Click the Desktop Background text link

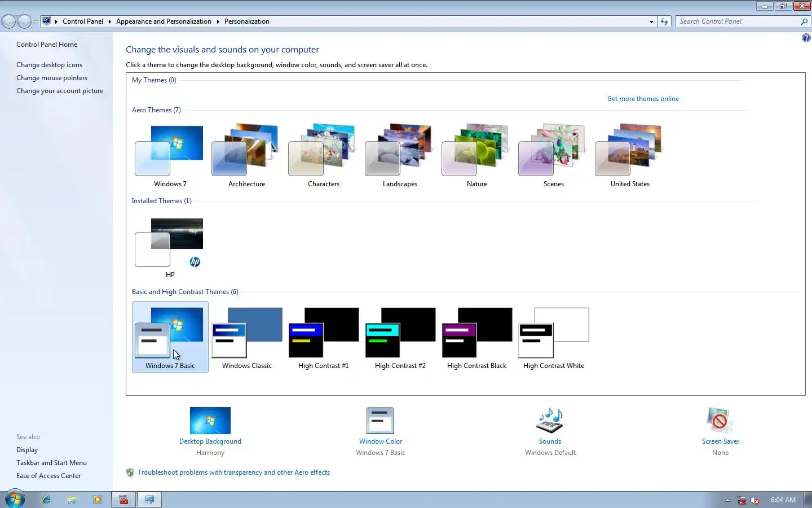point(210,441)
